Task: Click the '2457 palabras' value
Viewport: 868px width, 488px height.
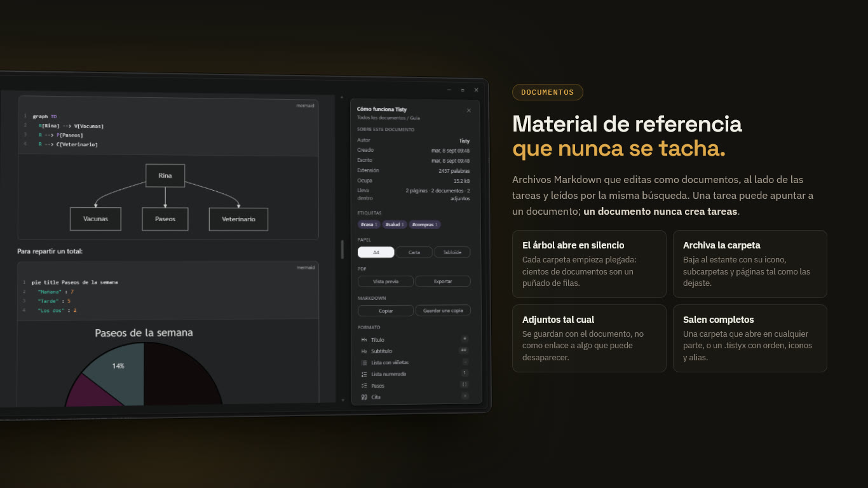Action: (x=454, y=171)
